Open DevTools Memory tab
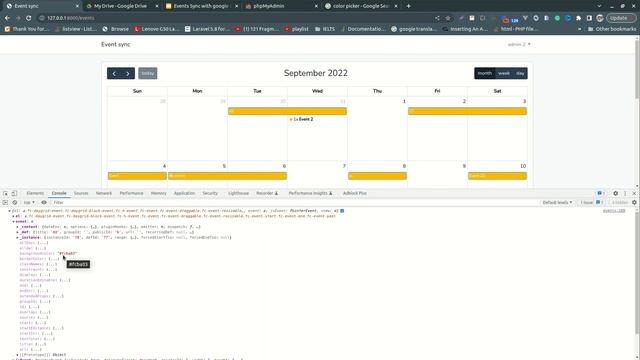 [x=158, y=193]
